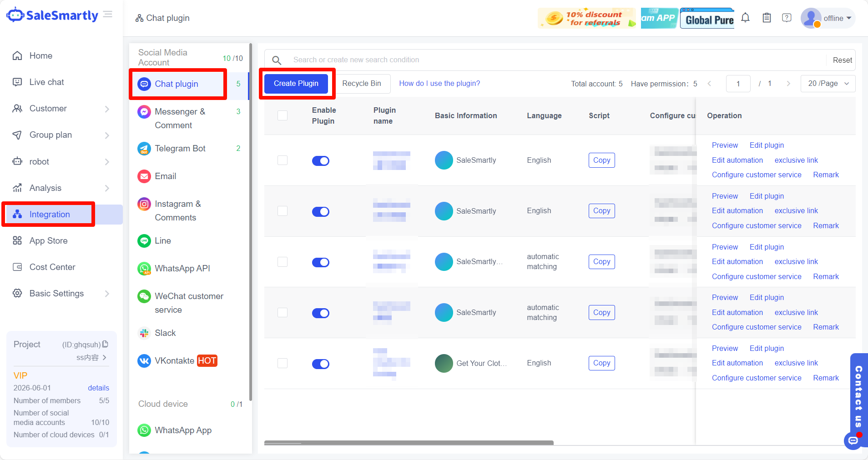Open the 'How do I use the plugin?' link
The image size is (868, 460).
(x=439, y=84)
